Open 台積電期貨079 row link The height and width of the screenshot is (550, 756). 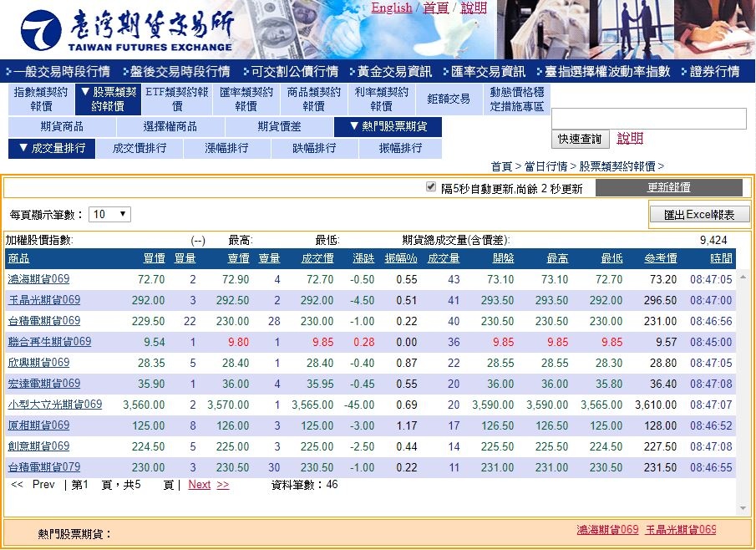(x=44, y=467)
